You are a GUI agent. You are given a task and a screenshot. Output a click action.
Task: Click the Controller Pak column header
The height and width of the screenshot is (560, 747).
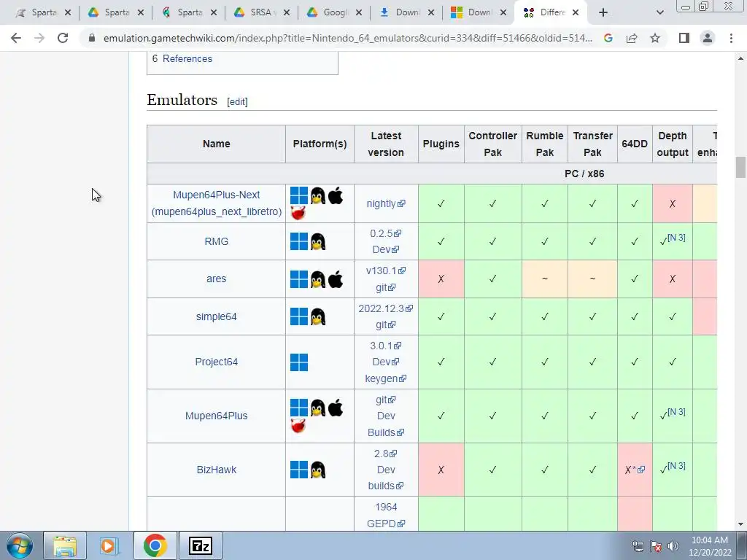[x=492, y=144]
